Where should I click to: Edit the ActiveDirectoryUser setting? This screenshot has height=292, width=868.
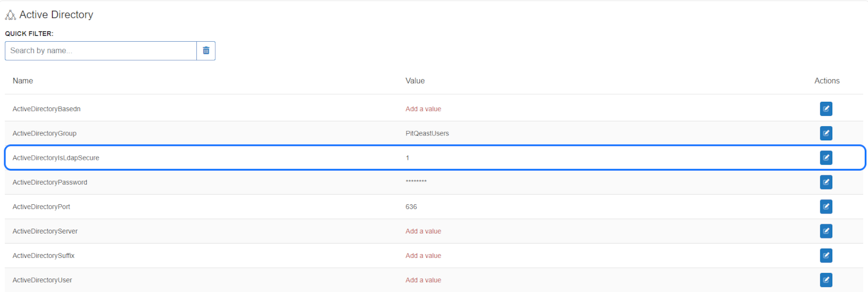click(826, 280)
